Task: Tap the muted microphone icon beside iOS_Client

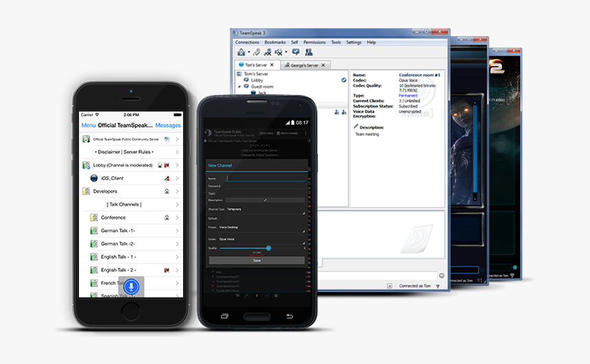Action: pos(167,178)
